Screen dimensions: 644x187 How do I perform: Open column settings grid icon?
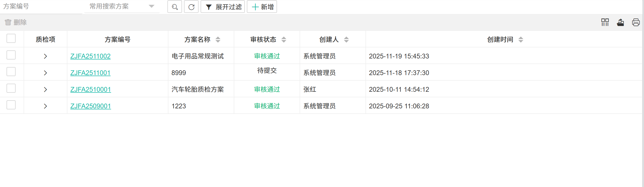pyautogui.click(x=605, y=22)
